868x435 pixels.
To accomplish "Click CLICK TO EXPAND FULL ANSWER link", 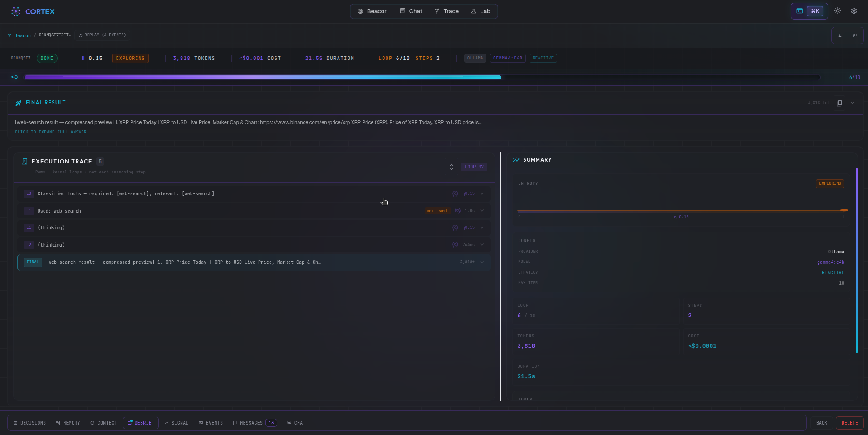I will (51, 132).
